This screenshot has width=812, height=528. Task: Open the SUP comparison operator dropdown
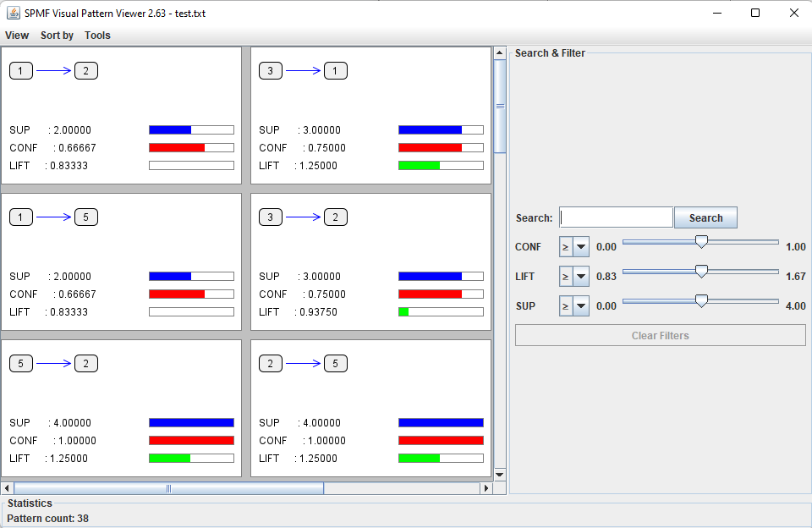574,305
